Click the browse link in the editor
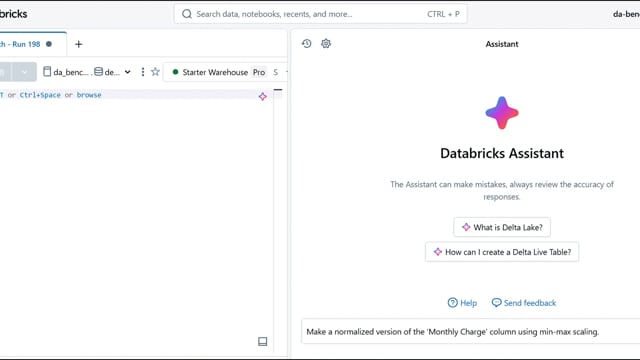The width and height of the screenshot is (640, 360). point(89,95)
